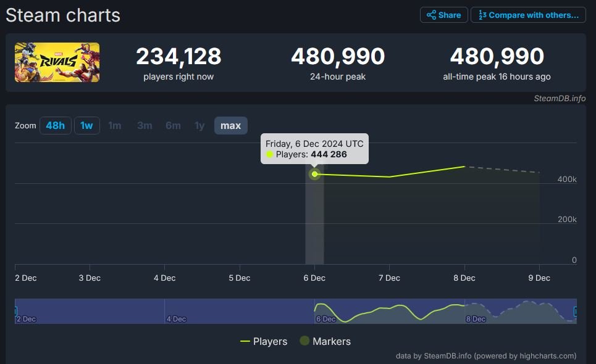This screenshot has width=596, height=364.
Task: Click the 6m zoom option
Action: (x=173, y=126)
